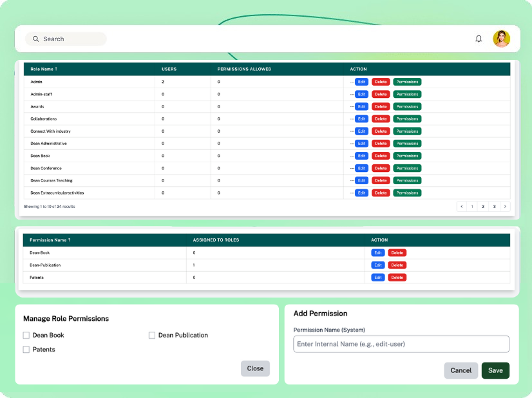Edit the Admin role
This screenshot has width=532, height=398.
point(361,82)
